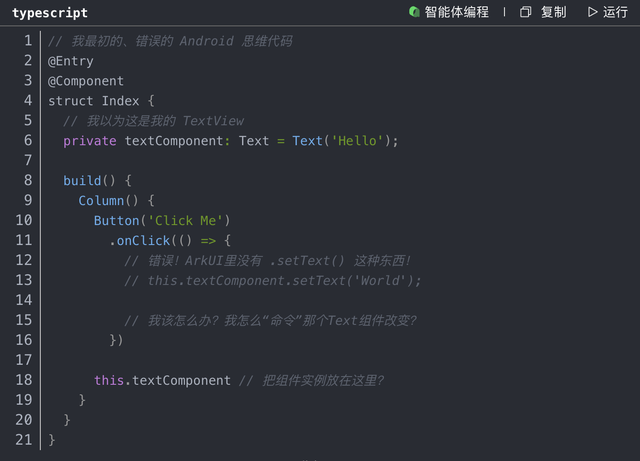This screenshot has width=640, height=461.
Task: Click this.textComponent on line 18
Action: 162,380
